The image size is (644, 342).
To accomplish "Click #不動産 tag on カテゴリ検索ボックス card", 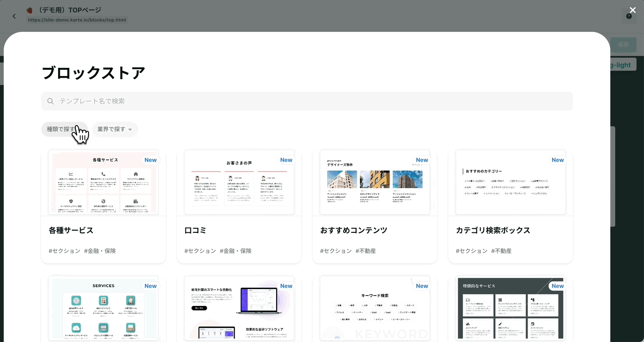I will pyautogui.click(x=502, y=251).
